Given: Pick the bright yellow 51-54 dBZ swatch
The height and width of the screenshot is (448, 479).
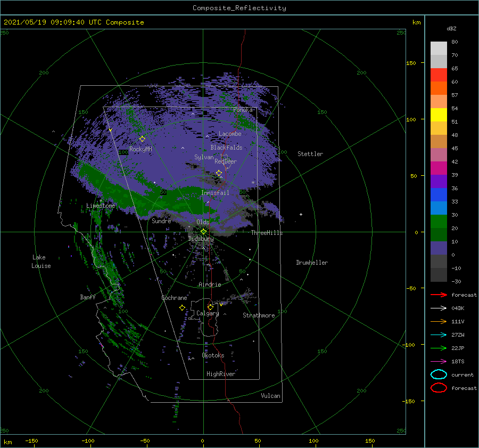Looking at the screenshot, I should click(x=439, y=115).
